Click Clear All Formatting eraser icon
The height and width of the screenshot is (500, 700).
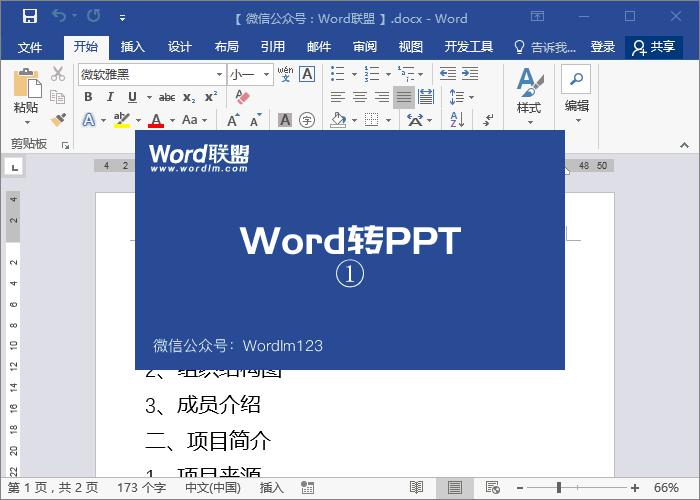tap(242, 96)
